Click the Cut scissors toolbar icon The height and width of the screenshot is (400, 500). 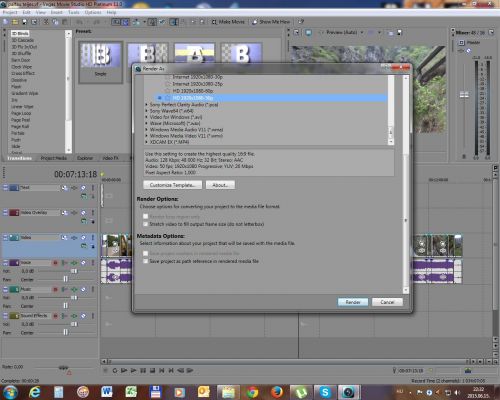click(x=46, y=22)
